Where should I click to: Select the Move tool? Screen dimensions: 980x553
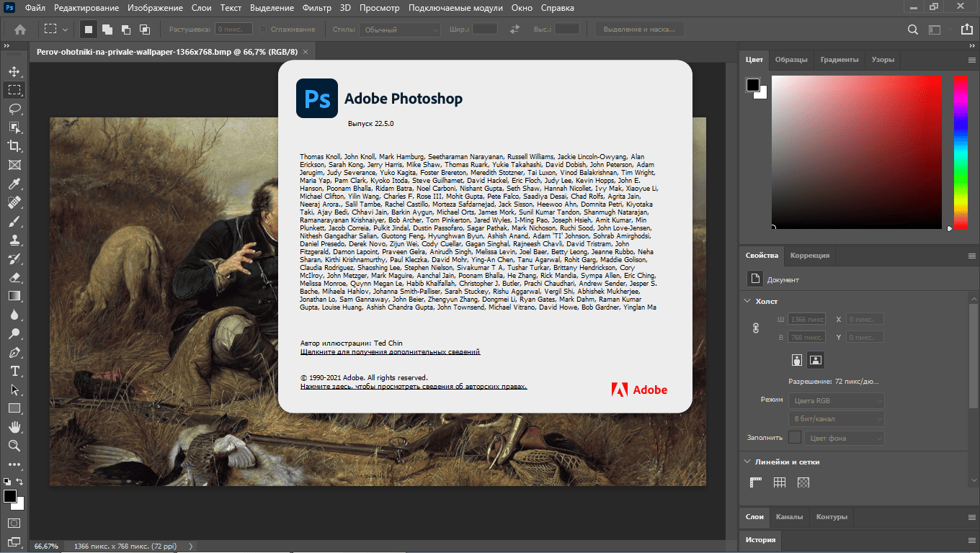pyautogui.click(x=14, y=71)
